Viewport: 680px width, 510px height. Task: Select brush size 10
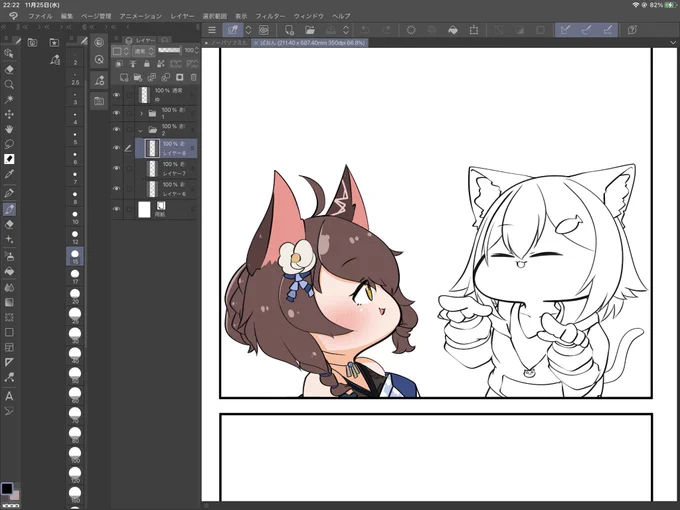click(x=75, y=216)
